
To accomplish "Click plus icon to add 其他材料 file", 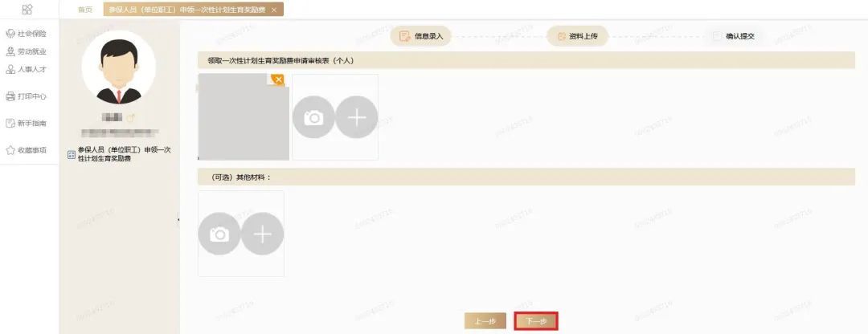I will click(262, 234).
